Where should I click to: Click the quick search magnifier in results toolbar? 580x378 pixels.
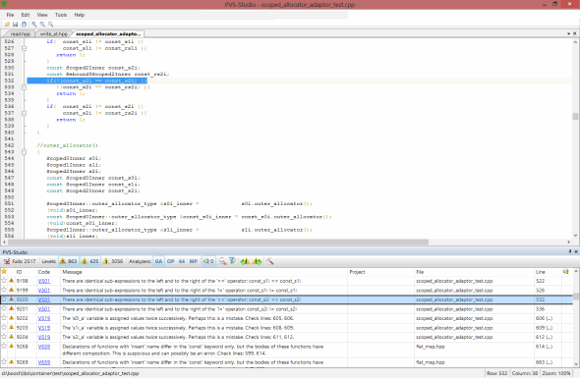[x=222, y=261]
